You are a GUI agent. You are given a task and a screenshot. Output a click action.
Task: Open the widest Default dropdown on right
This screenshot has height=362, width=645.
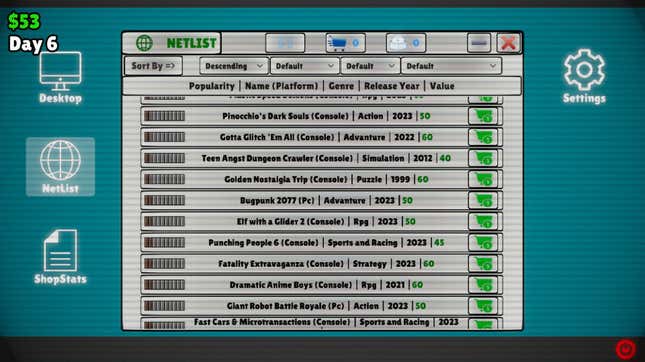451,66
